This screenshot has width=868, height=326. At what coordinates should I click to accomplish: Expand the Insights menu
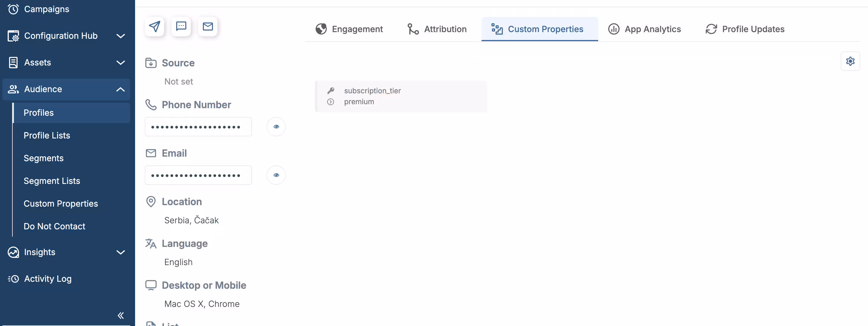(121, 252)
